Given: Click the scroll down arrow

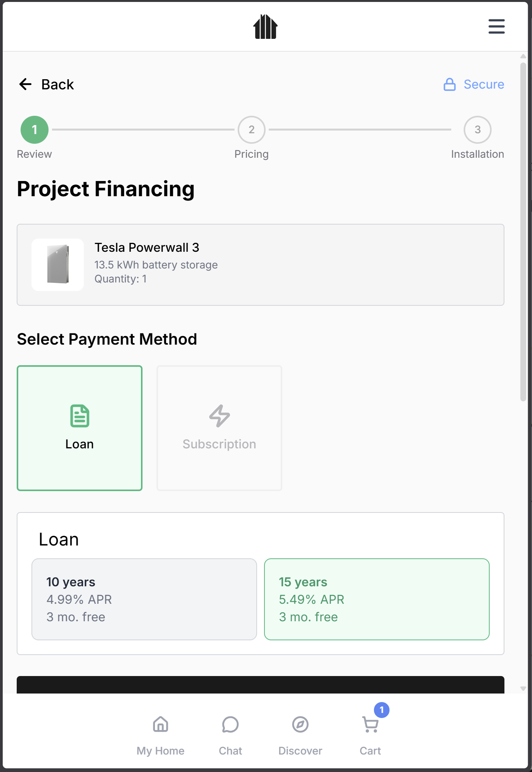Looking at the screenshot, I should (523, 688).
